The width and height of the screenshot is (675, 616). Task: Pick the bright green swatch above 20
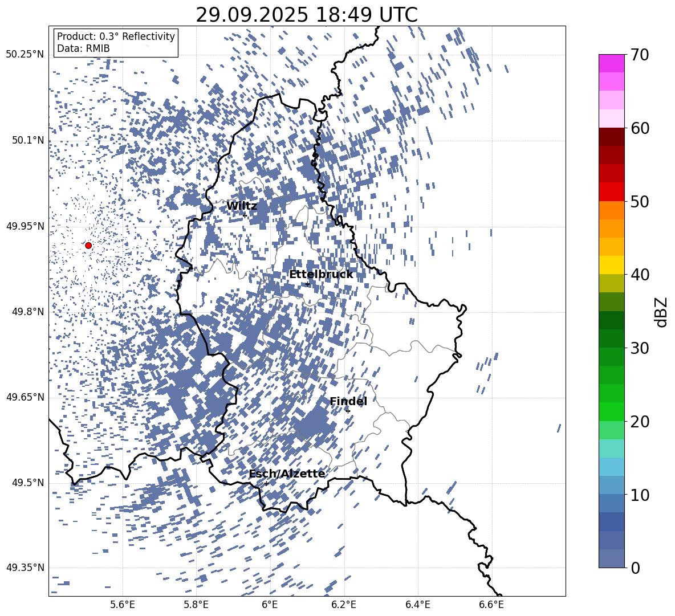[612, 411]
